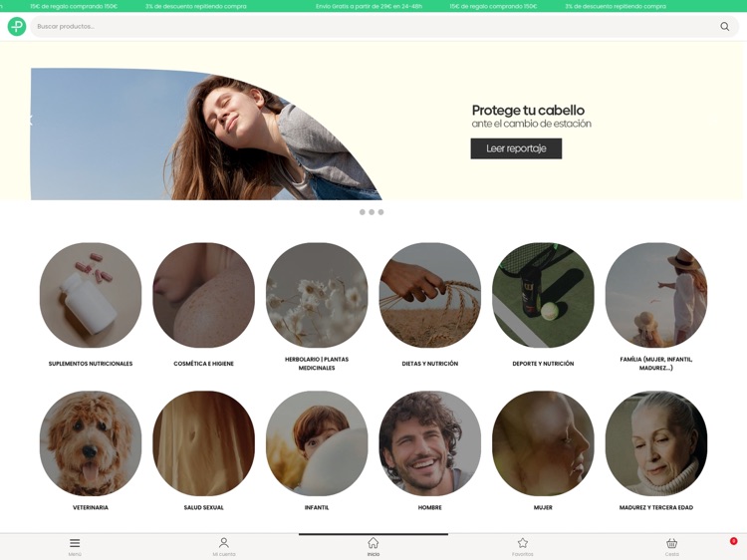Open Mi cuenta user icon
The width and height of the screenshot is (747, 560).
tap(224, 543)
